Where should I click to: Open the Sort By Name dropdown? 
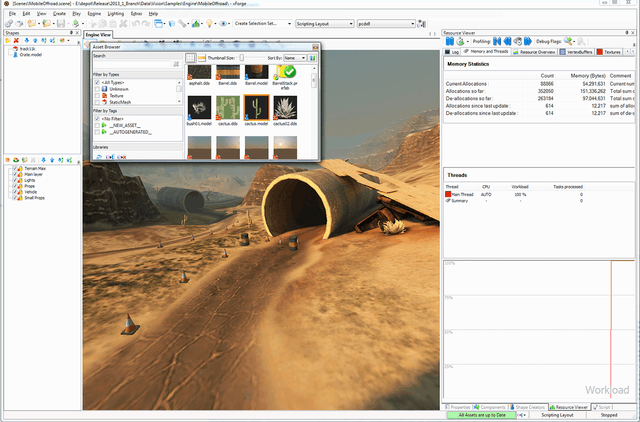tap(295, 58)
